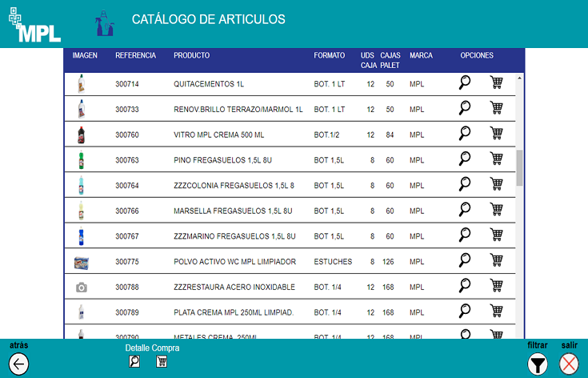View details of RENOV.BRILLO TERRAZO/MARMOL 1L
This screenshot has height=378, width=588.
(x=465, y=108)
